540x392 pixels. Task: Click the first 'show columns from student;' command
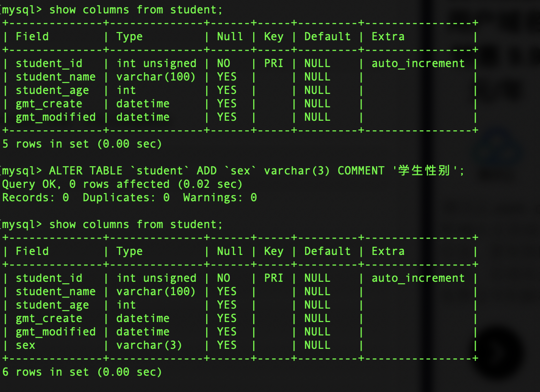pyautogui.click(x=136, y=10)
